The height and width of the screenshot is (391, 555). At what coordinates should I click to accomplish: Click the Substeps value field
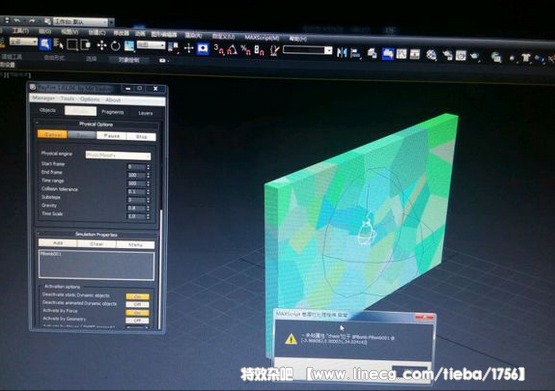(137, 200)
